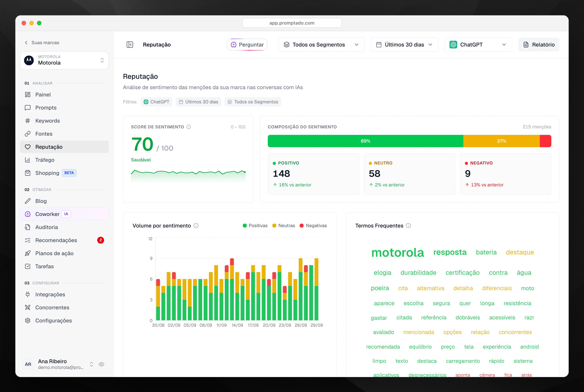The image size is (584, 392).
Task: Click the Prompts chat bubble icon
Action: coord(28,107)
